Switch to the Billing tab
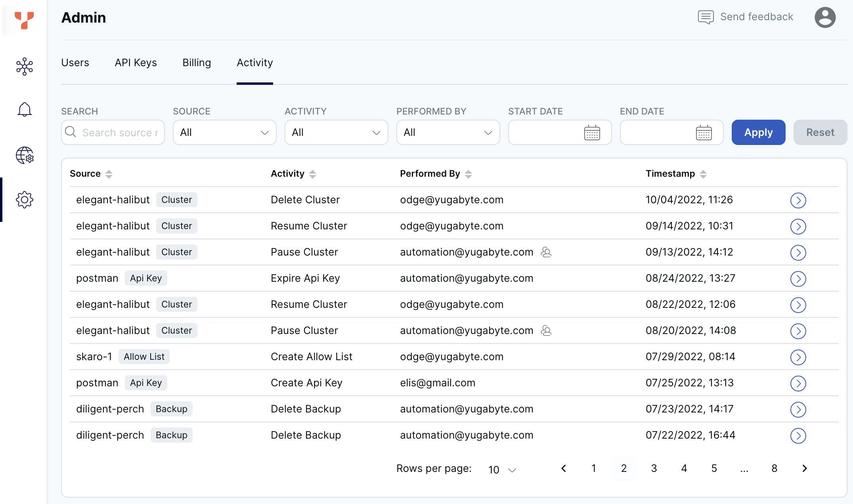This screenshot has width=853, height=504. tap(197, 63)
